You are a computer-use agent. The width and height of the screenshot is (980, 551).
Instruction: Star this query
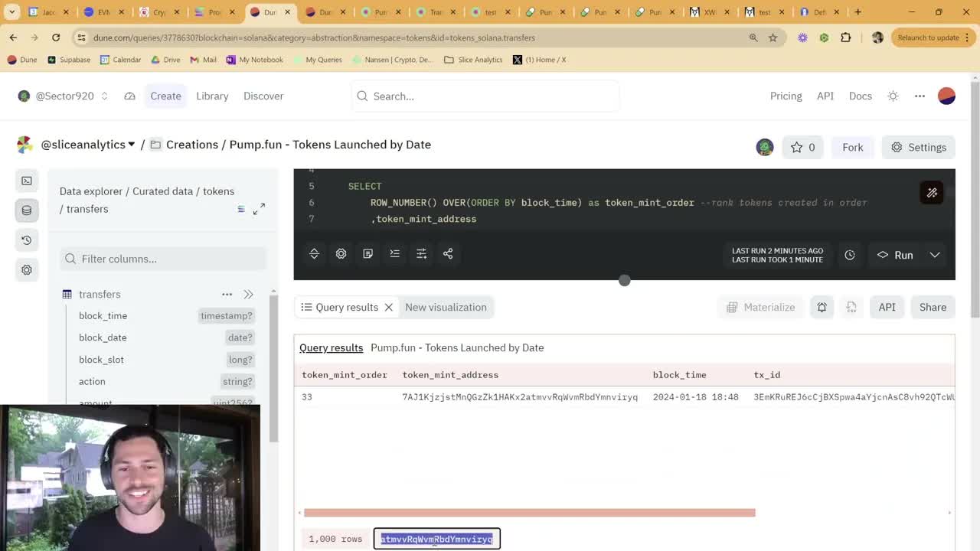click(802, 147)
